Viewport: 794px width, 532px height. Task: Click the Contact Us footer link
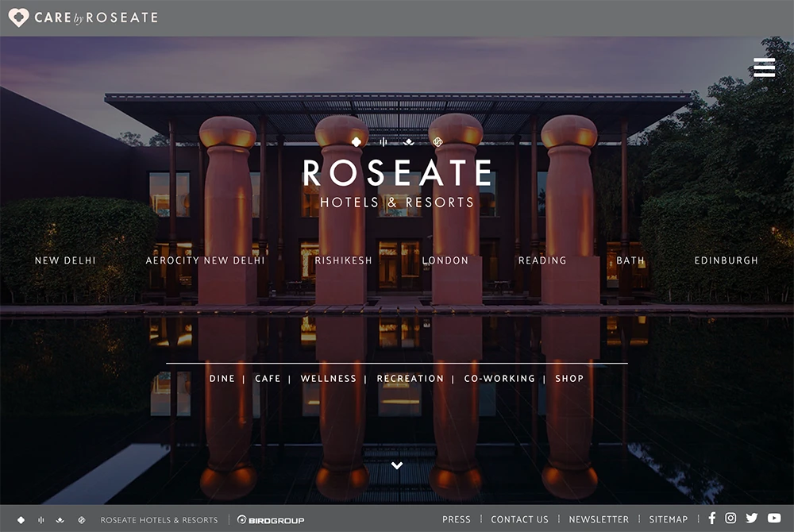[519, 519]
